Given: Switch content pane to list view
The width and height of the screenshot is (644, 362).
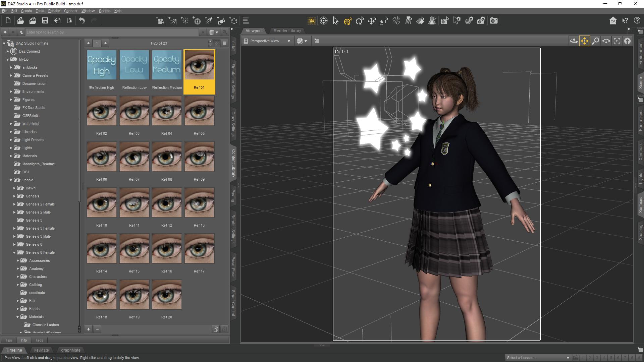Looking at the screenshot, I should 224,43.
